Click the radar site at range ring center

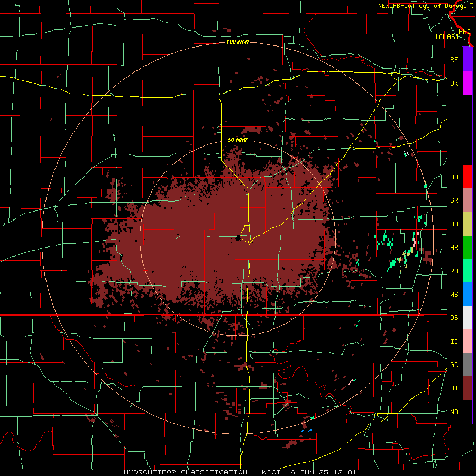(x=237, y=239)
